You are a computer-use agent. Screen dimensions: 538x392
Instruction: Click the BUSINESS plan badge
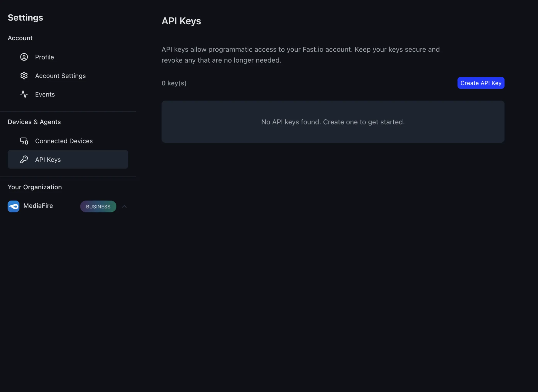(x=98, y=206)
